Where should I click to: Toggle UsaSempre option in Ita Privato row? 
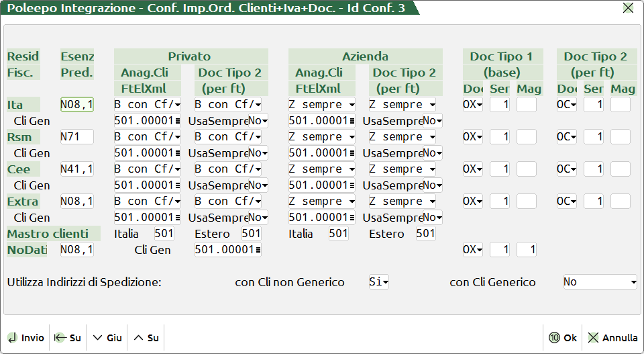pos(258,121)
